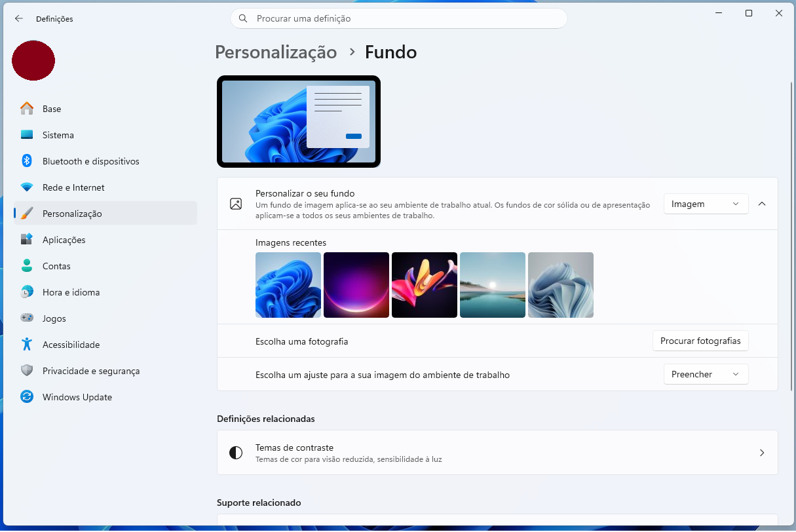Click the search magnifier icon

[243, 18]
